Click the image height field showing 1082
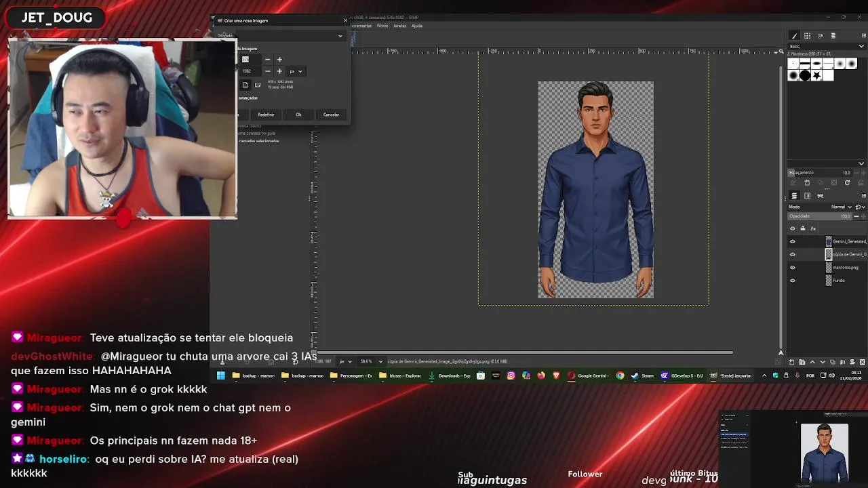The image size is (868, 488). 251,71
